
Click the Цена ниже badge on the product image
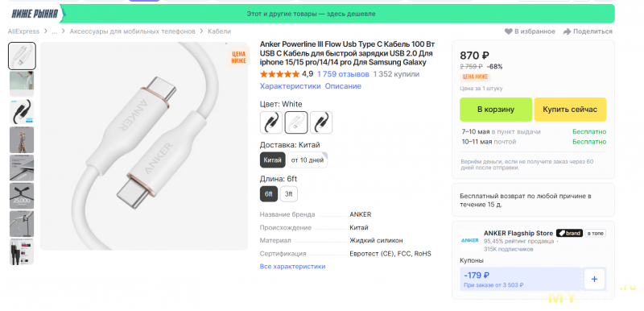pos(238,57)
